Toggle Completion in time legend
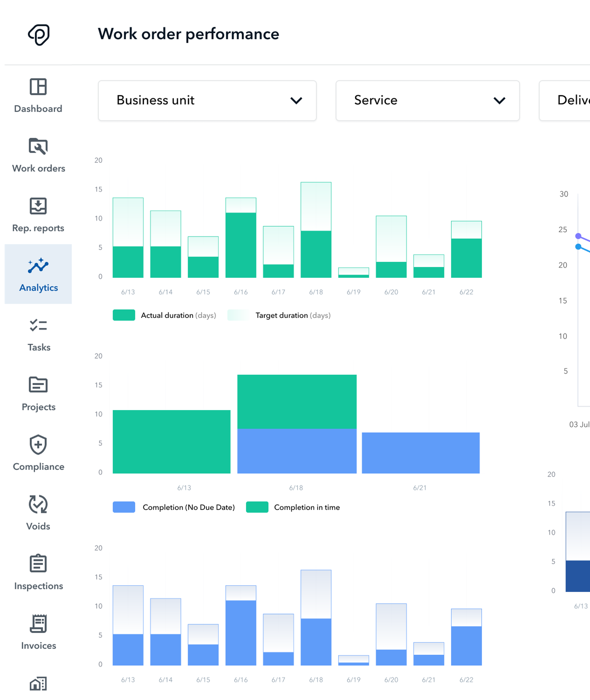 [257, 507]
